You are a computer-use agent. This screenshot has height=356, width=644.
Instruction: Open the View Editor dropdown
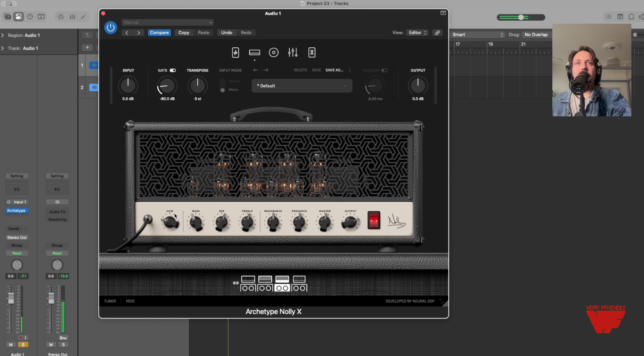click(417, 33)
